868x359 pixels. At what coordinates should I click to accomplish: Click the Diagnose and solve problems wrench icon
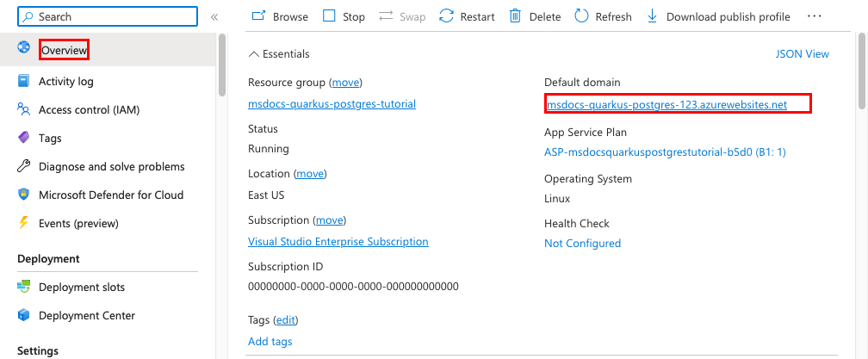23,166
